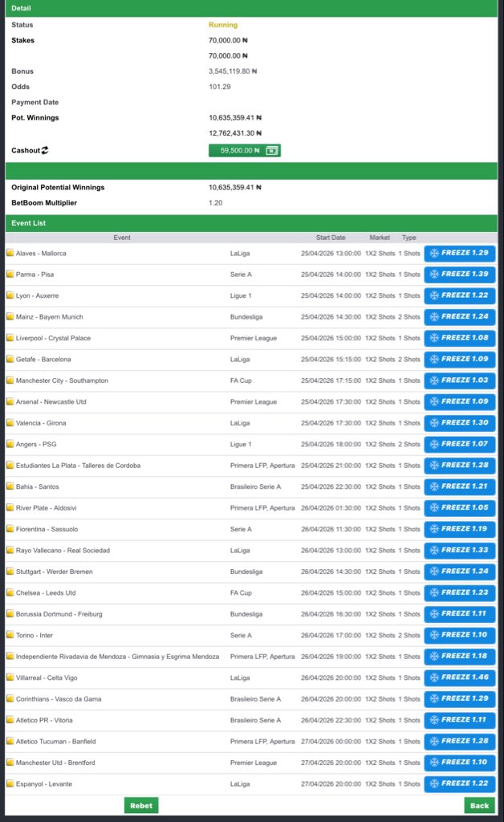Click the Type column header
The width and height of the screenshot is (504, 822).
[408, 238]
